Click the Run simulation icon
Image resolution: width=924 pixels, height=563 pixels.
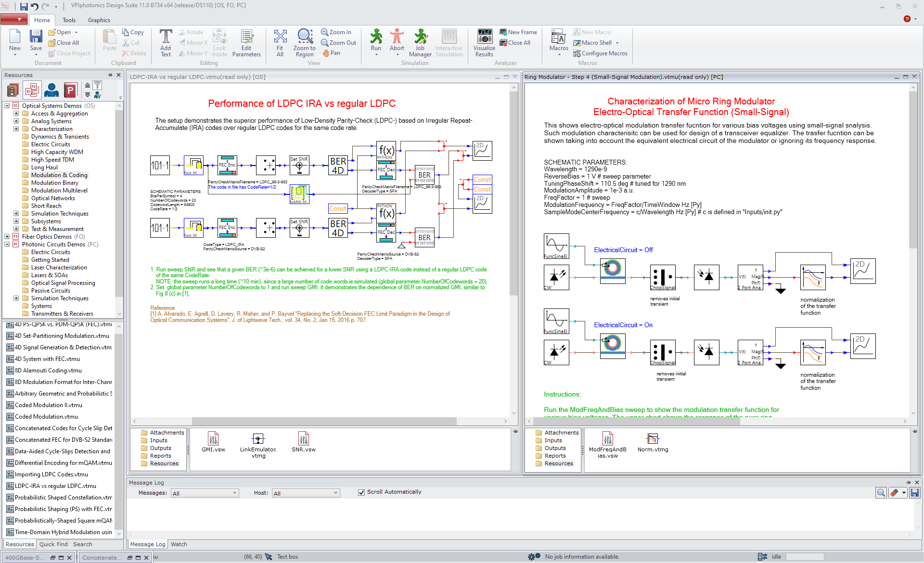click(x=376, y=37)
